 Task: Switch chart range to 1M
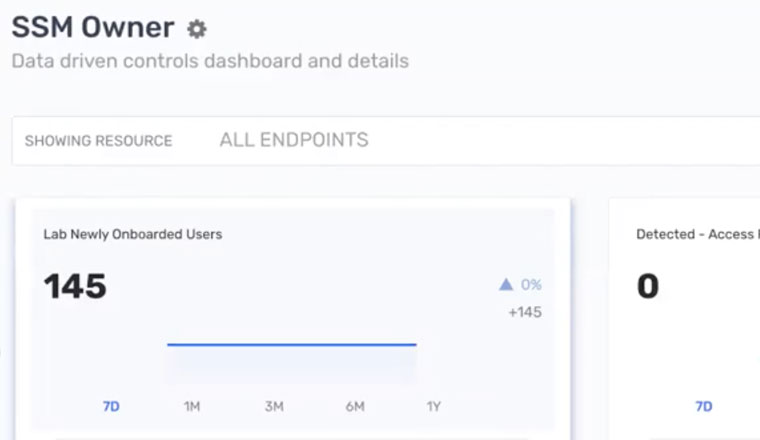192,406
